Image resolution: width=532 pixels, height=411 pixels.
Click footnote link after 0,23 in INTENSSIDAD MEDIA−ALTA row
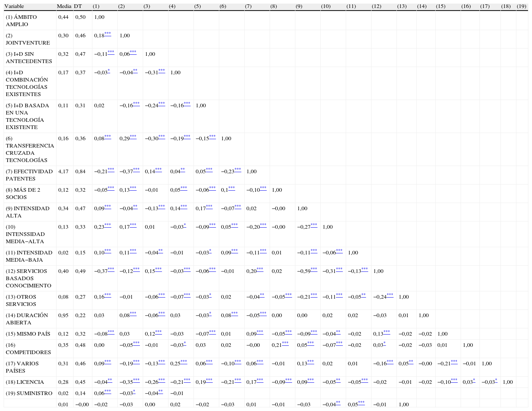(x=108, y=225)
